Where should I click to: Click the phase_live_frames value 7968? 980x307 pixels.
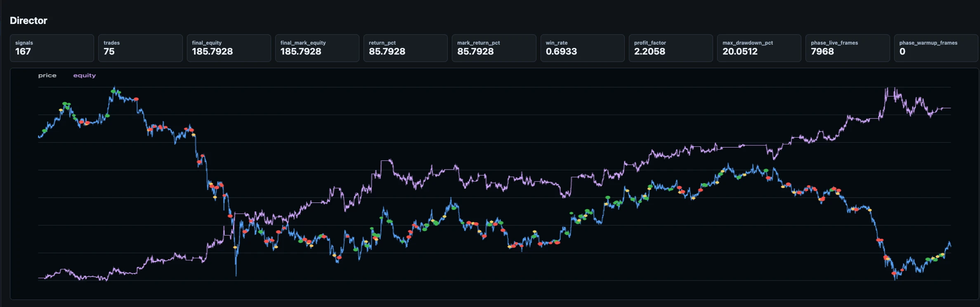click(822, 51)
